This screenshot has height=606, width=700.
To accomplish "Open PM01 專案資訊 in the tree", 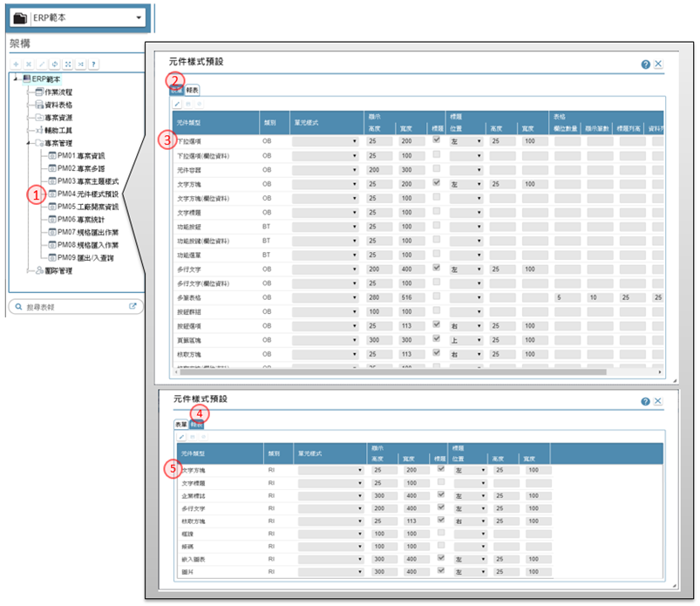I will point(81,156).
